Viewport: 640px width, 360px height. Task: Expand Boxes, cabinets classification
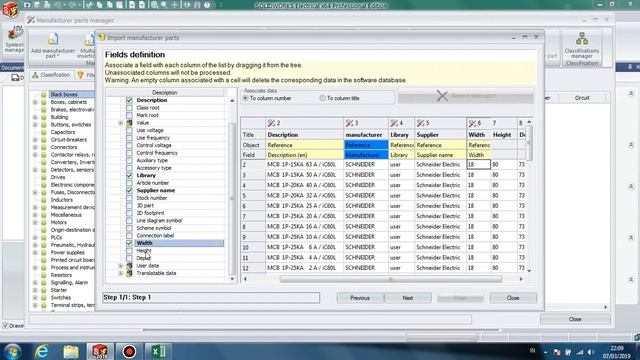click(35, 102)
